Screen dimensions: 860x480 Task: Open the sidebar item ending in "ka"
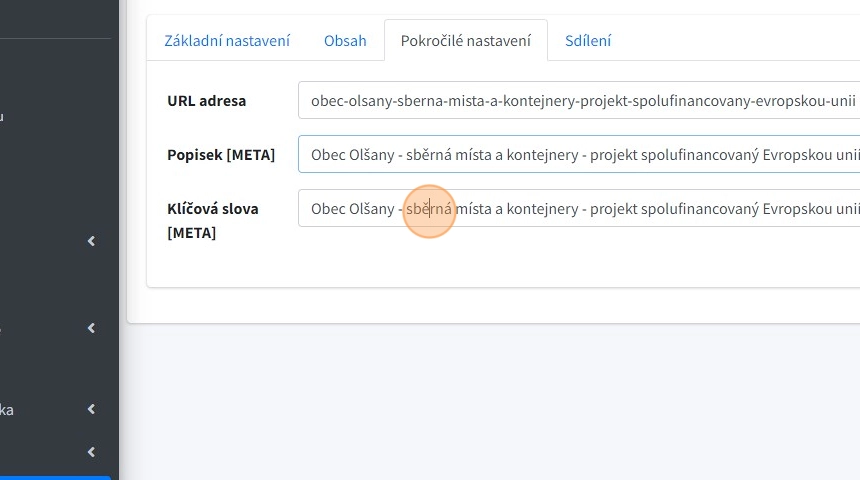point(7,410)
